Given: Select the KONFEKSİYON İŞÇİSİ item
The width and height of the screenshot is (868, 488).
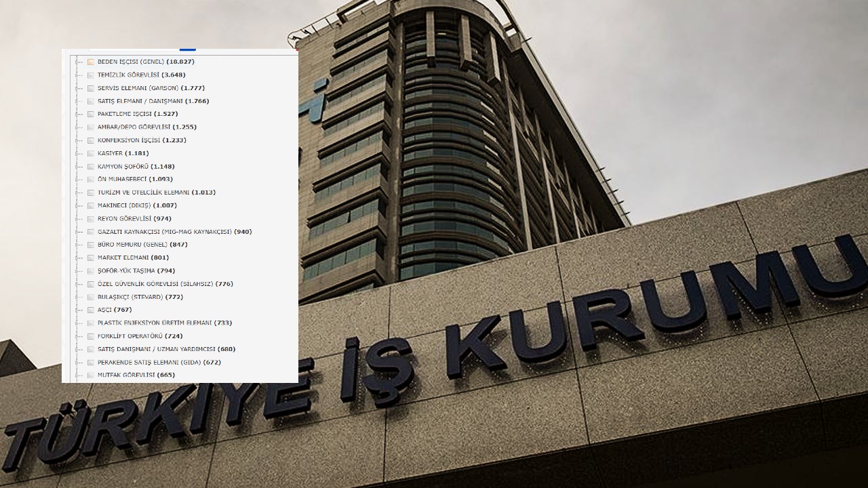Looking at the screenshot, I should 141,140.
